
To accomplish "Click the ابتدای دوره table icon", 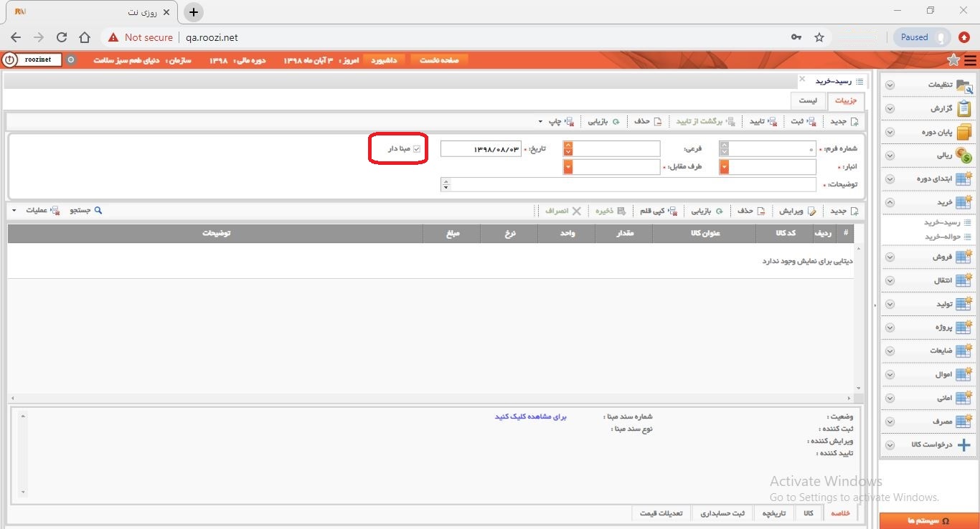I will click(964, 178).
